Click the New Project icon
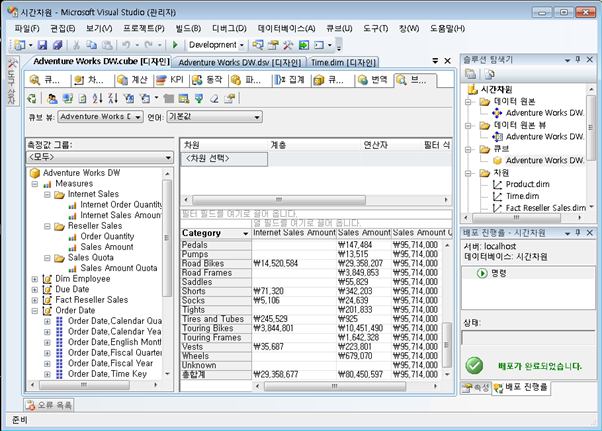 (x=20, y=45)
